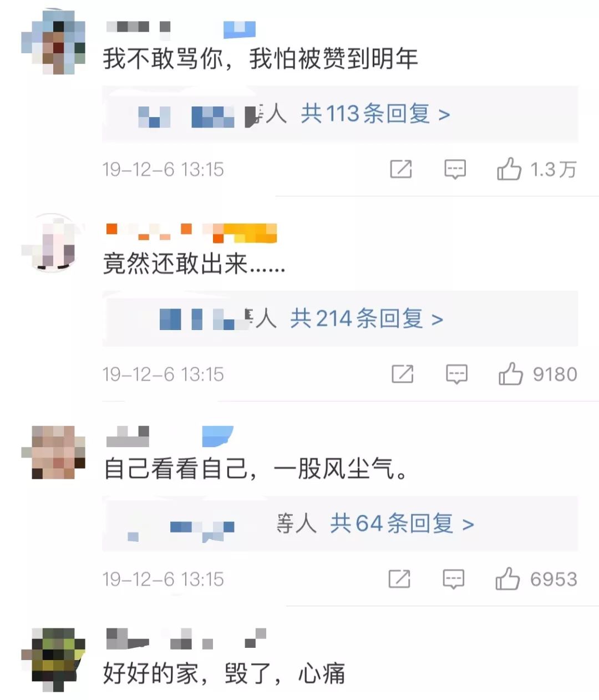Image resolution: width=599 pixels, height=700 pixels.
Task: Expand 共113条回复 replies
Action: (x=375, y=114)
